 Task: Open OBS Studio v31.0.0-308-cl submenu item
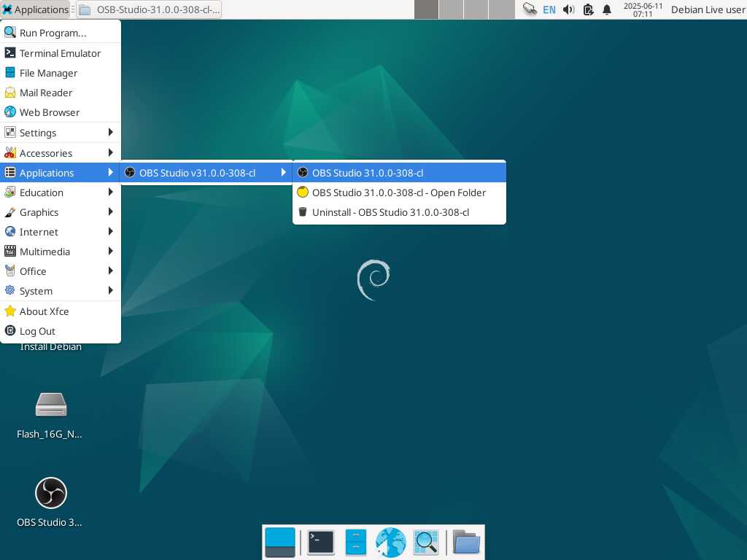[206, 173]
